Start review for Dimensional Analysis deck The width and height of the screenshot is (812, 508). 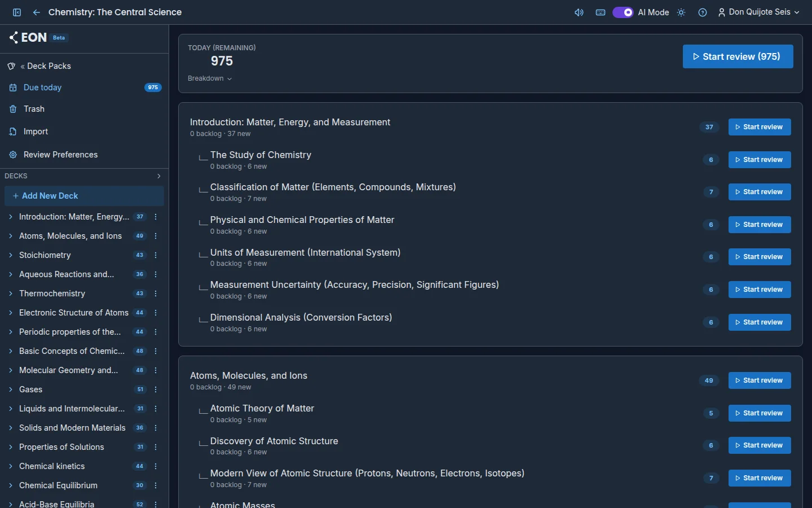click(760, 322)
